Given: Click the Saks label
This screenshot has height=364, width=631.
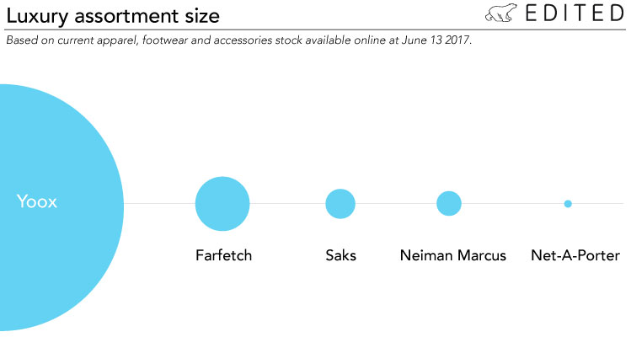Looking at the screenshot, I should pyautogui.click(x=341, y=255).
